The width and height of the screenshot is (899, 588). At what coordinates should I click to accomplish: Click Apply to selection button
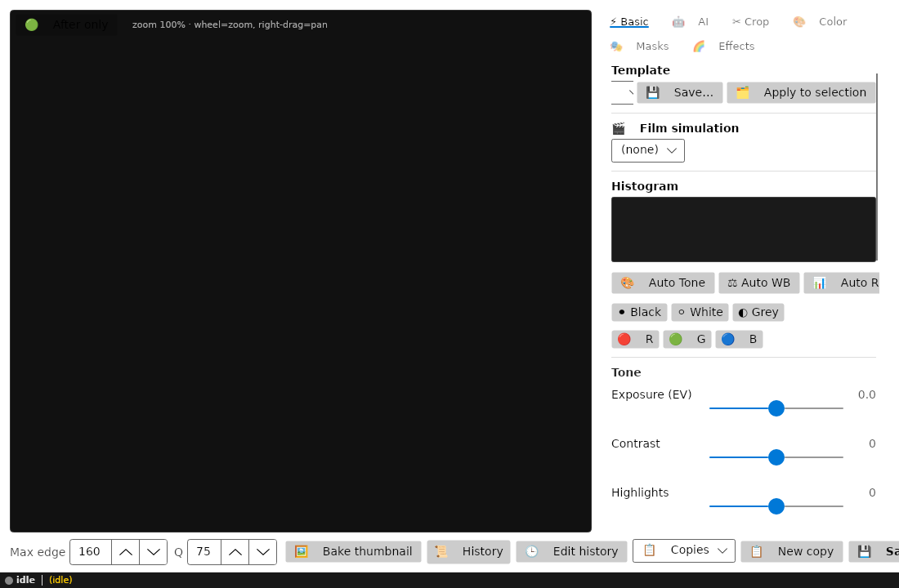pos(801,92)
